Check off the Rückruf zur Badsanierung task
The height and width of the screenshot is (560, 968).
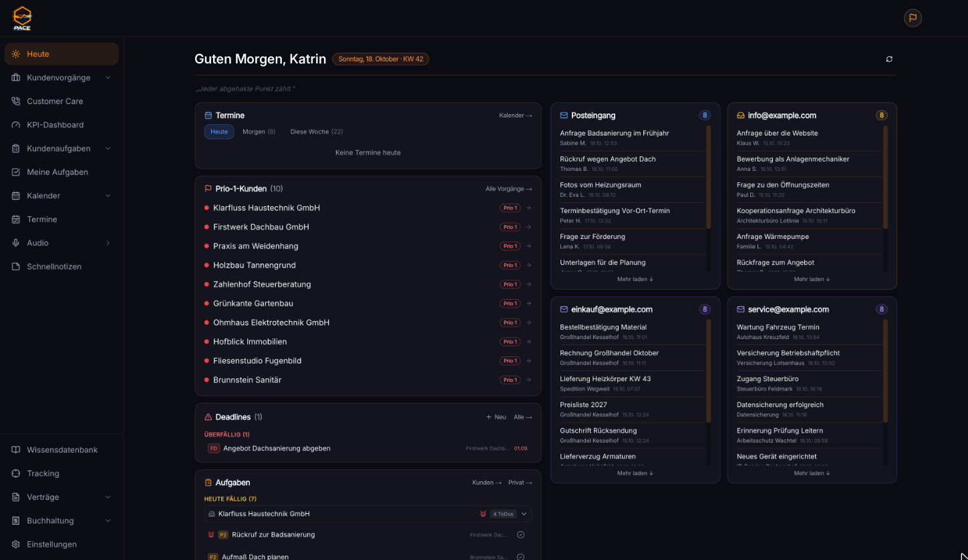pyautogui.click(x=520, y=535)
